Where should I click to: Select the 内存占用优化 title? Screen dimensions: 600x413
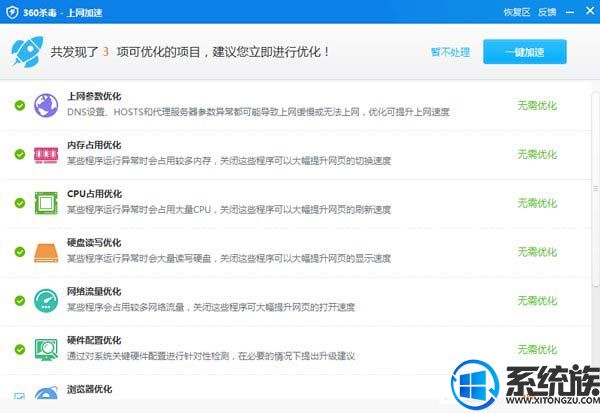94,145
